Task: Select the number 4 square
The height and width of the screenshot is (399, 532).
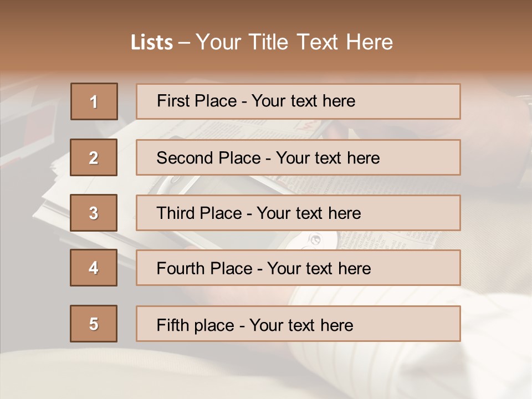Action: 94,268
